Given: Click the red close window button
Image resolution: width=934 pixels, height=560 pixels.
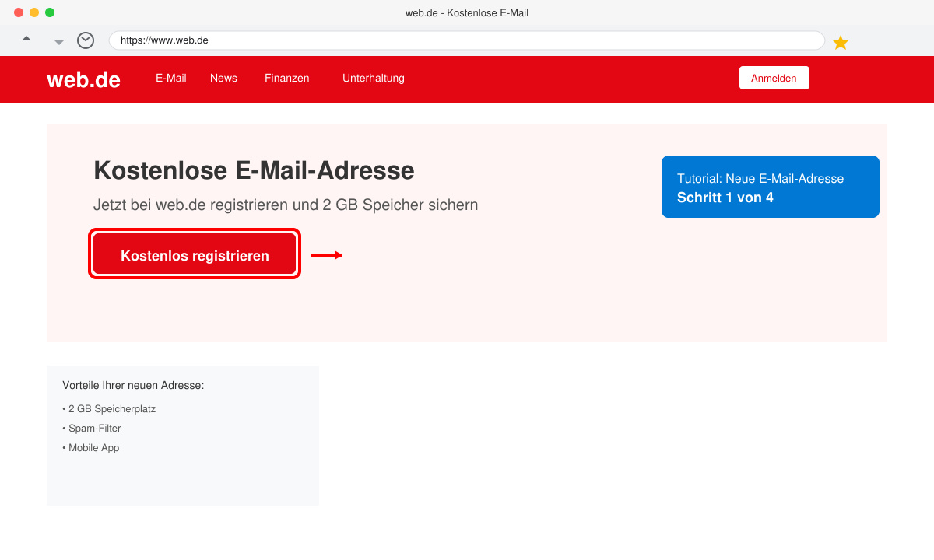Looking at the screenshot, I should click(19, 12).
